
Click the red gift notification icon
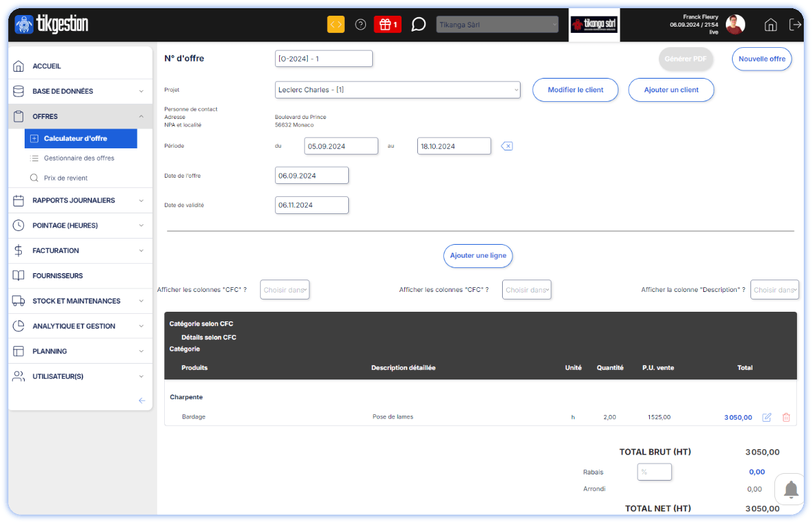click(x=387, y=25)
